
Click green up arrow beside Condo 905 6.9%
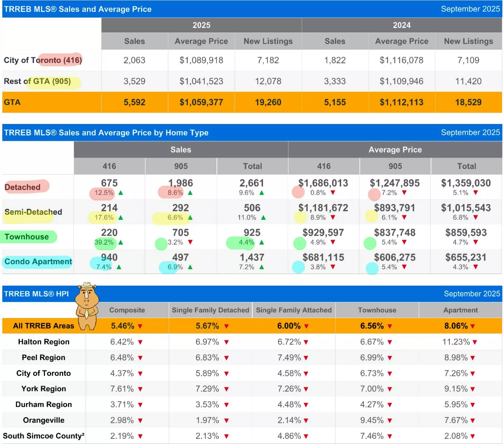click(x=190, y=267)
